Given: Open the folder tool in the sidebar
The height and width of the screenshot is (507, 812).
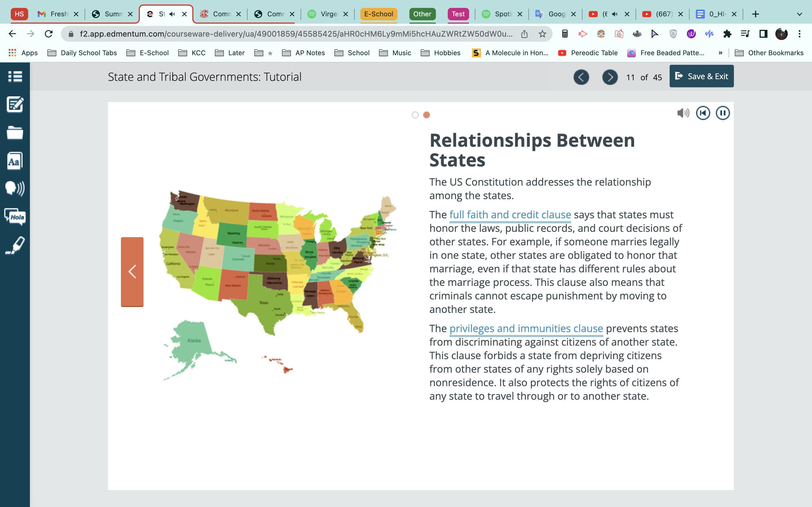Looking at the screenshot, I should point(15,133).
